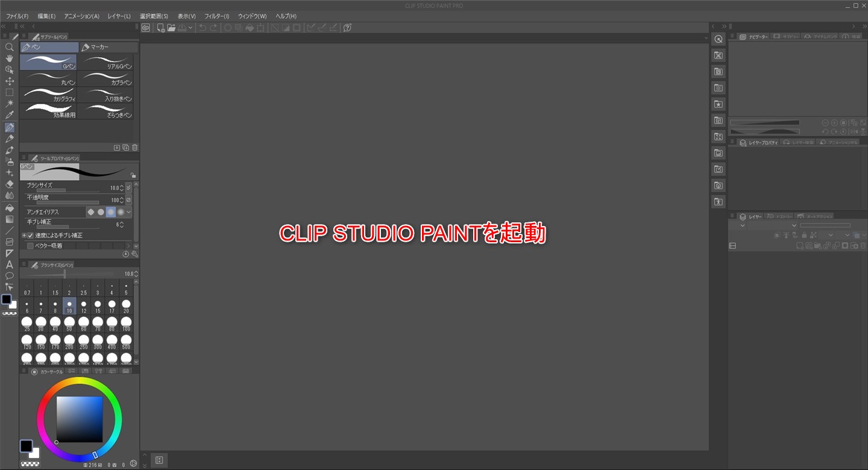Choose the Gペン sub tool
The height and width of the screenshot is (470, 868).
pyautogui.click(x=48, y=62)
